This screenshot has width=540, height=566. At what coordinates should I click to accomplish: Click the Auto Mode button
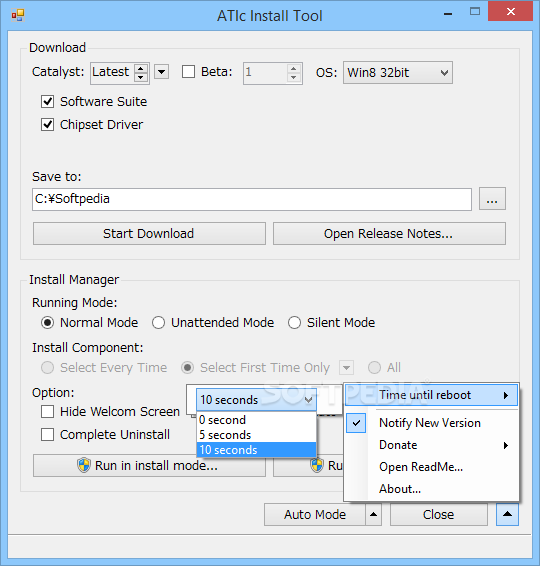tap(315, 515)
